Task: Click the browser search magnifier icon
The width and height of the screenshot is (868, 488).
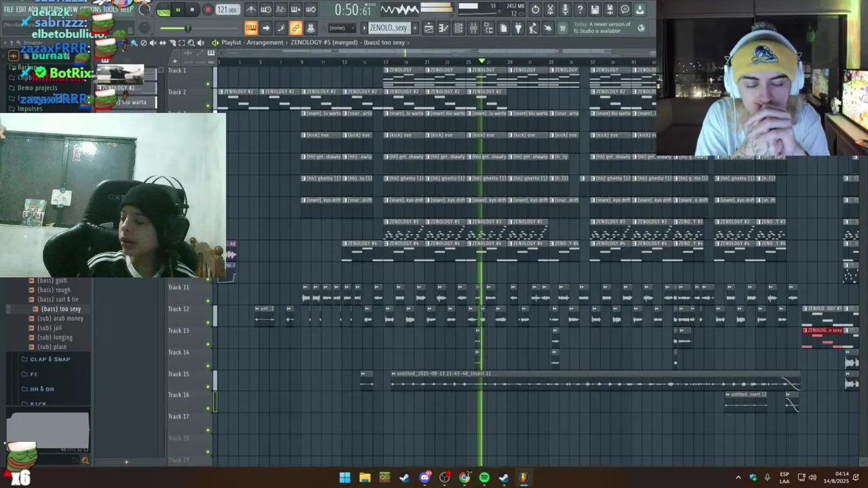Action: [x=85, y=460]
